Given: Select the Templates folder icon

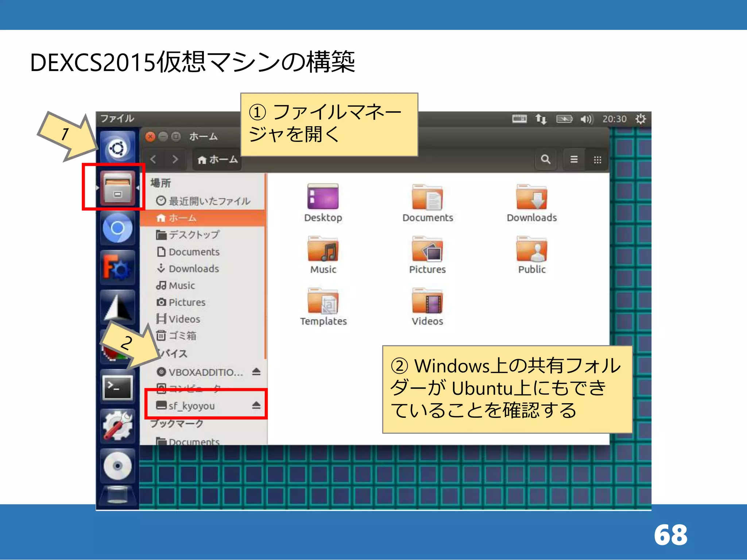Looking at the screenshot, I should pyautogui.click(x=323, y=307).
